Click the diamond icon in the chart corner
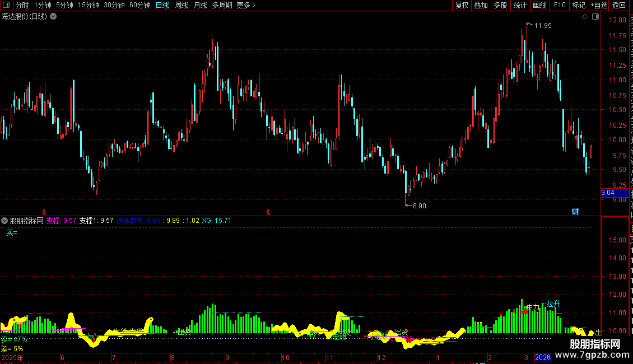This screenshot has height=364, width=633. (585, 17)
